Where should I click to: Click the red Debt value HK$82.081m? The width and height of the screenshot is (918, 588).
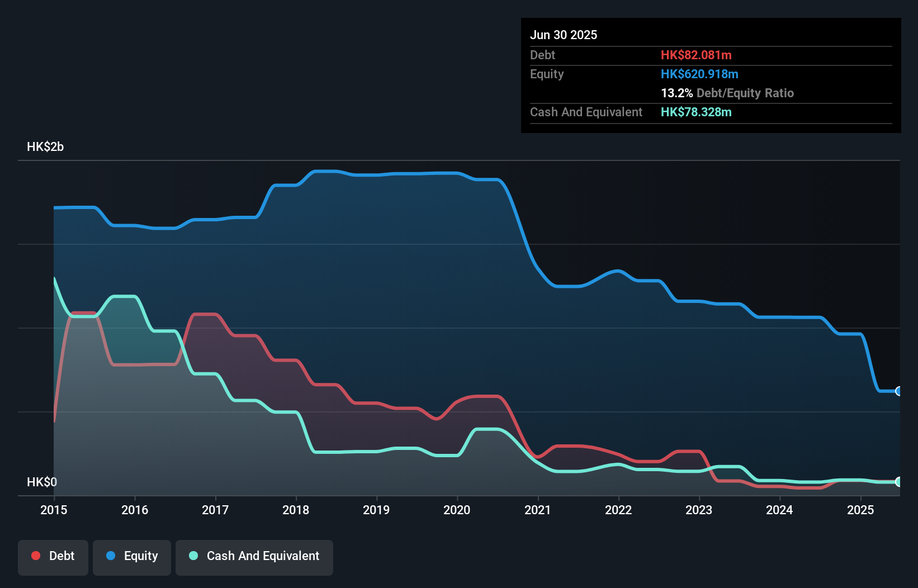pyautogui.click(x=696, y=55)
